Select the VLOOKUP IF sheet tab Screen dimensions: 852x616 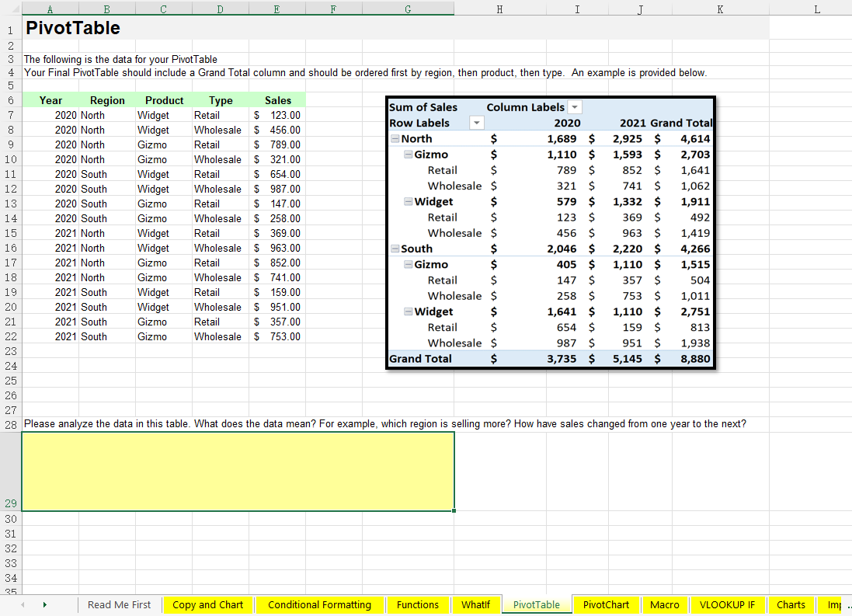(728, 604)
